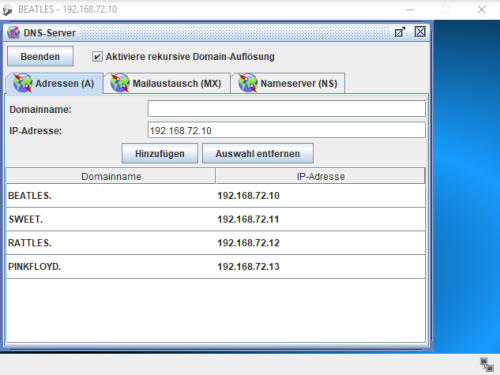Select the BEATLES. table row
Image resolution: width=500 pixels, height=375 pixels.
point(216,196)
